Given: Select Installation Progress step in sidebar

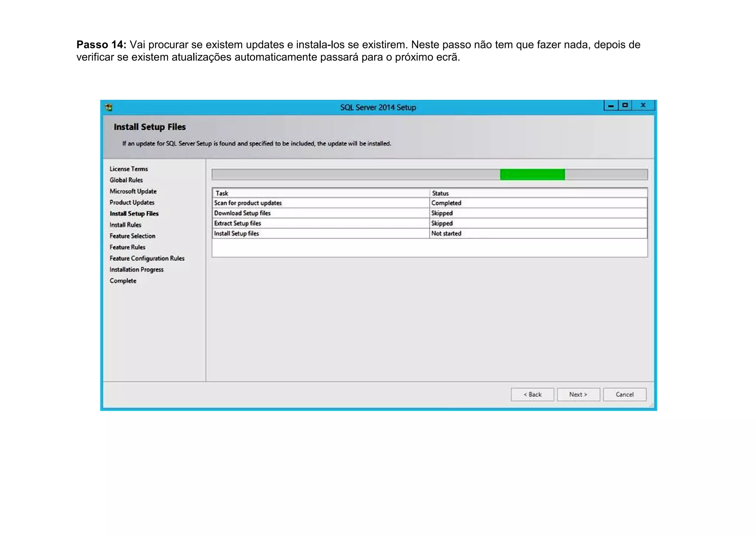Looking at the screenshot, I should coord(137,270).
